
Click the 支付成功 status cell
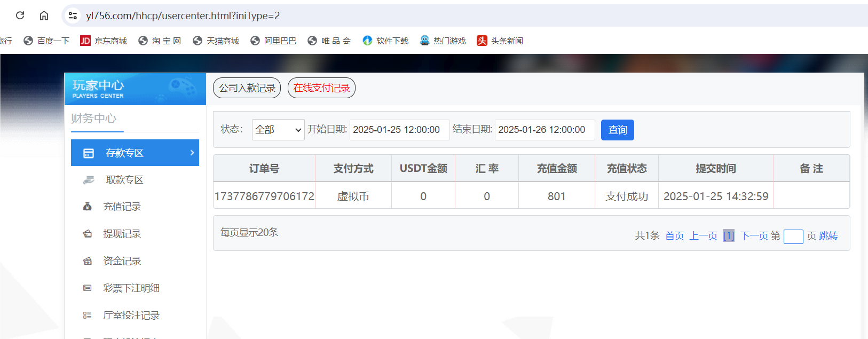point(627,196)
